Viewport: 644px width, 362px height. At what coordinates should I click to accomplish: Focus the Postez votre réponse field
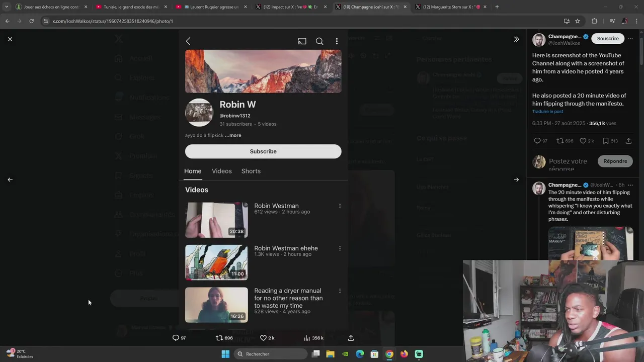pos(568,161)
